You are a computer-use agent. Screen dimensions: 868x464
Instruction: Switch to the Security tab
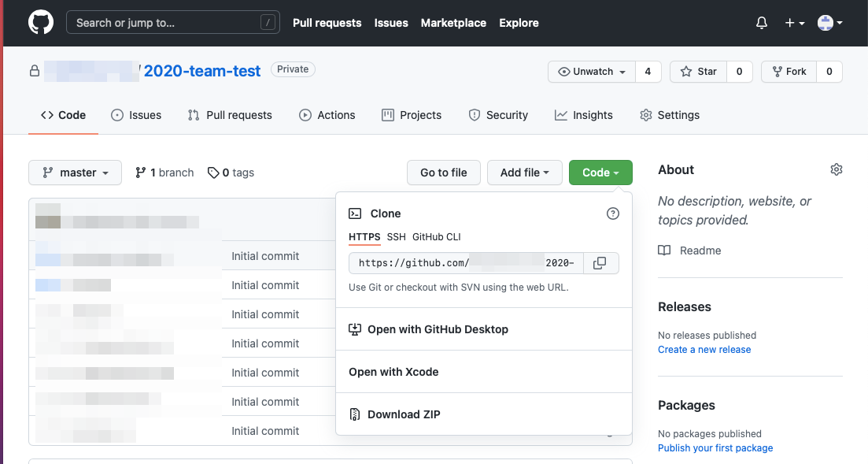(498, 115)
